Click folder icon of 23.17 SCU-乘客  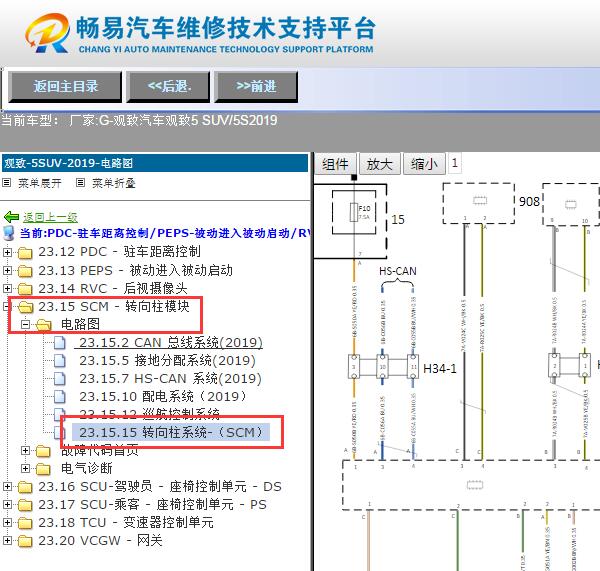25,505
